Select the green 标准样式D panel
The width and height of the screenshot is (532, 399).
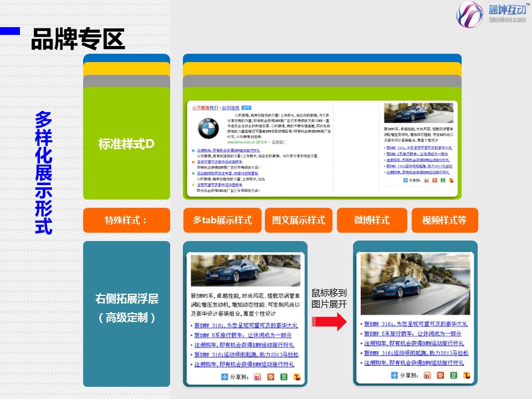point(126,144)
